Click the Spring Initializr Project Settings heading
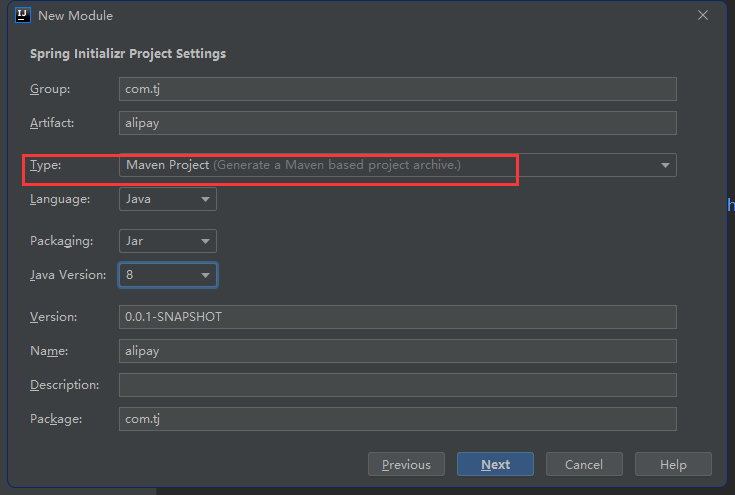Image resolution: width=735 pixels, height=495 pixels. [x=128, y=53]
